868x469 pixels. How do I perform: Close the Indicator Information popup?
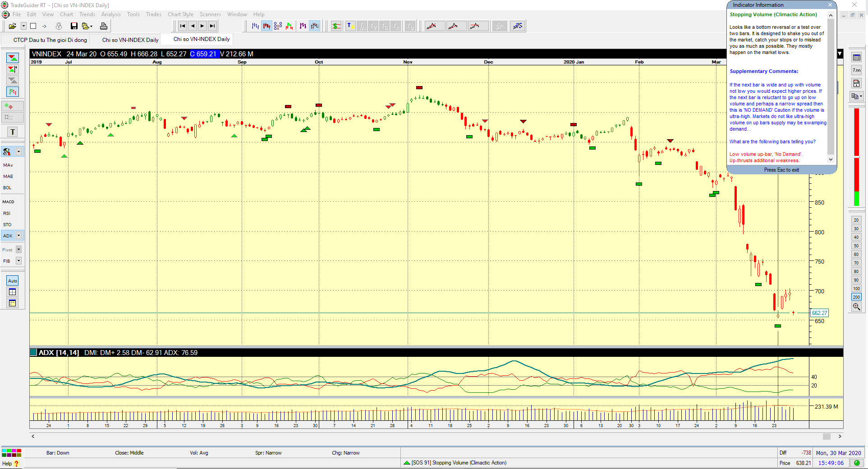tap(830, 5)
